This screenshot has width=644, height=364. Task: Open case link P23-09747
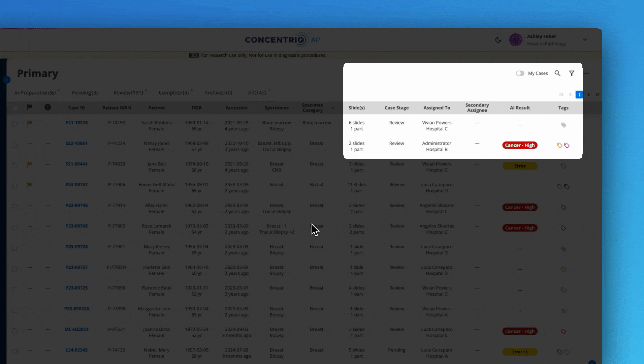coord(76,185)
